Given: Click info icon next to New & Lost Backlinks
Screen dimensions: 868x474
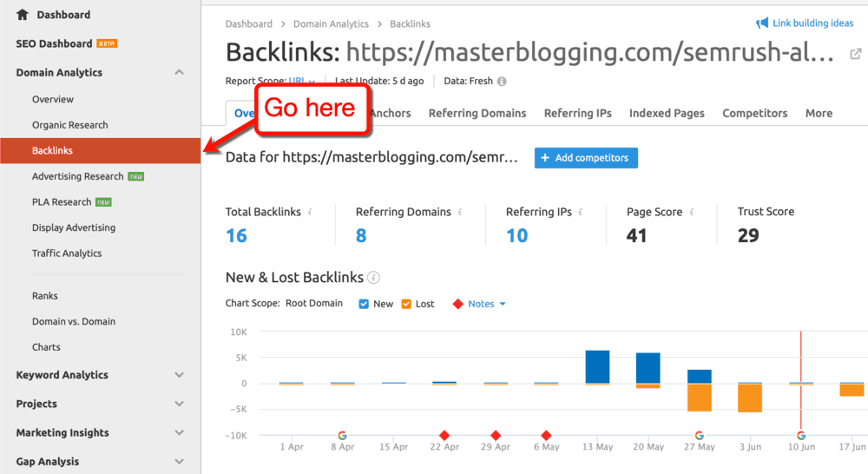Looking at the screenshot, I should pos(373,278).
